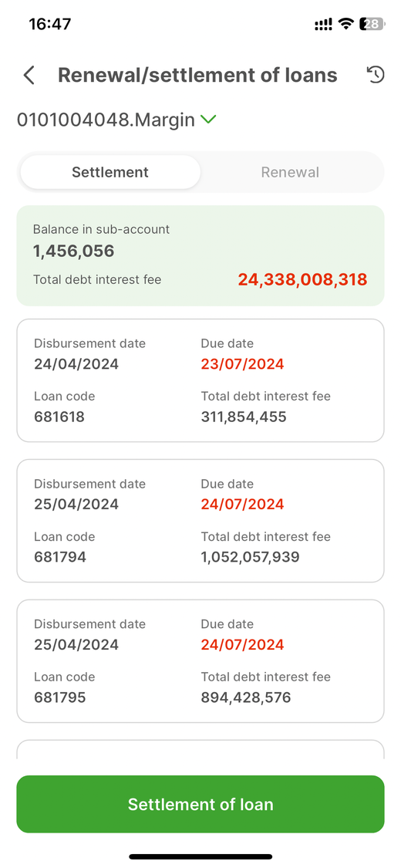Switch to the Settlement tab
This screenshot has width=401, height=868.
tap(110, 172)
